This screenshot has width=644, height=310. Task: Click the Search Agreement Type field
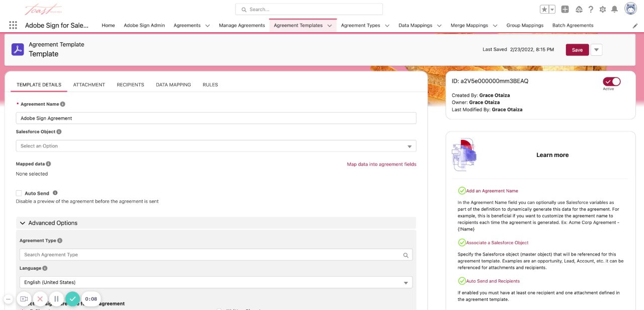click(x=216, y=255)
